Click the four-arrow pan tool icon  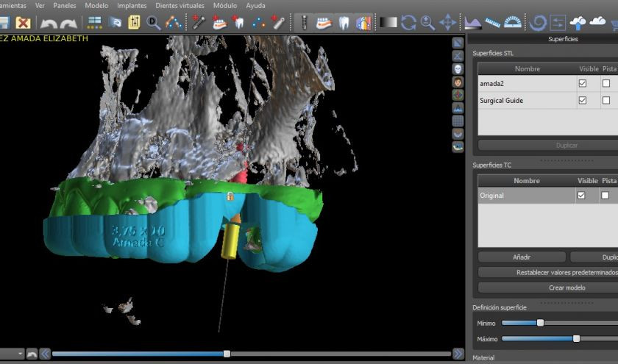(x=447, y=23)
